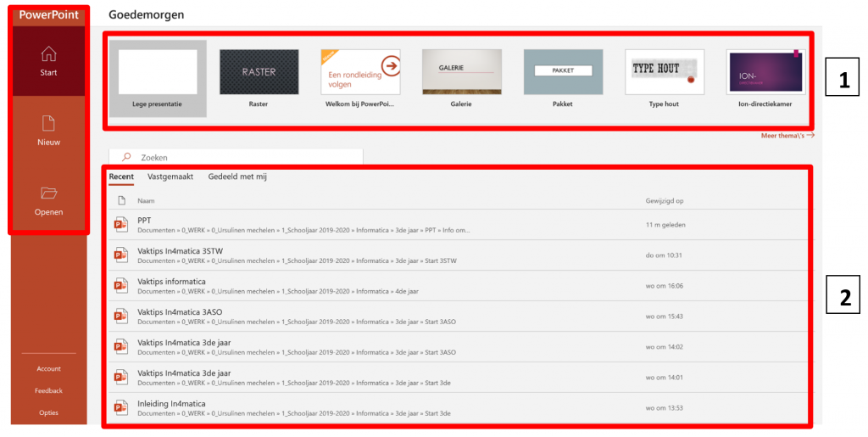Open the recent file named PPT
Viewport: 868px width, 437px height.
[x=460, y=224]
